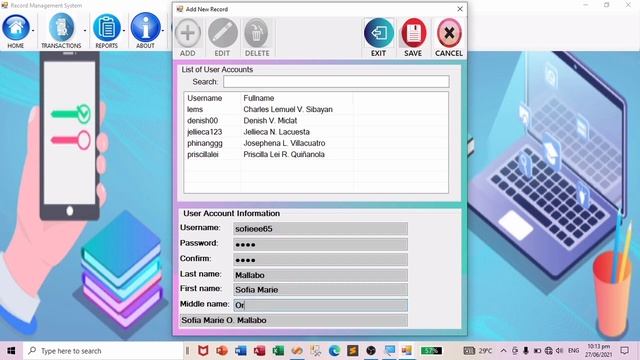Click the ABOUT info icon
This screenshot has height=360, width=640.
145,27
